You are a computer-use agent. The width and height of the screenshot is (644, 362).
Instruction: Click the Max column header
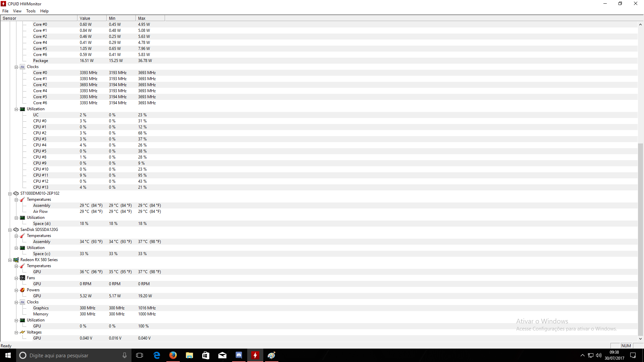click(x=150, y=18)
